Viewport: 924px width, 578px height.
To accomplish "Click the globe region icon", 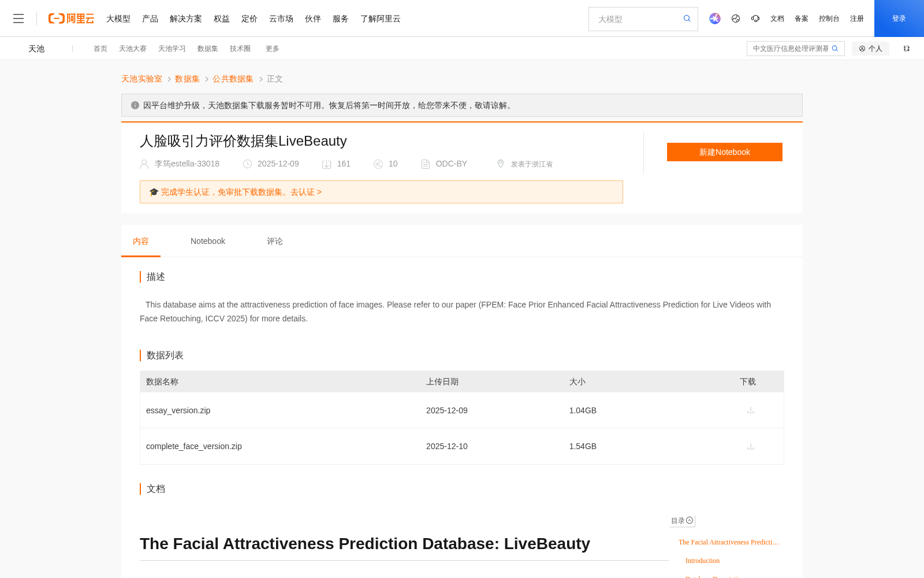I will [x=736, y=18].
